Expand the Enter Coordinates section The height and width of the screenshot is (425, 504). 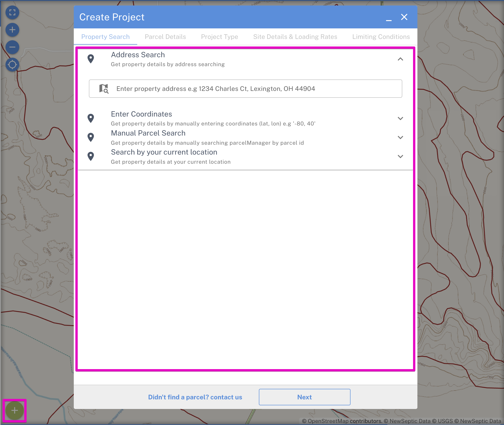400,118
